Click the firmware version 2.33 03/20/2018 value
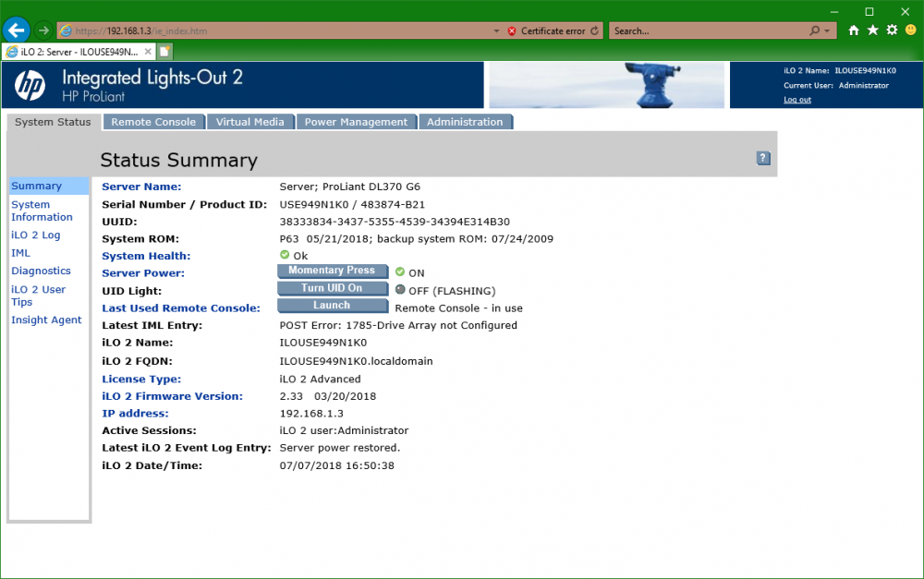The image size is (924, 579). point(328,396)
